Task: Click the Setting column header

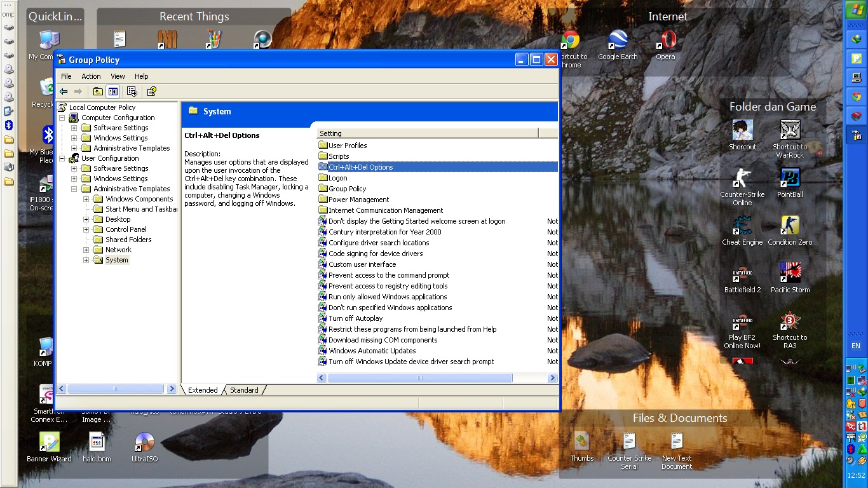Action: 428,133
